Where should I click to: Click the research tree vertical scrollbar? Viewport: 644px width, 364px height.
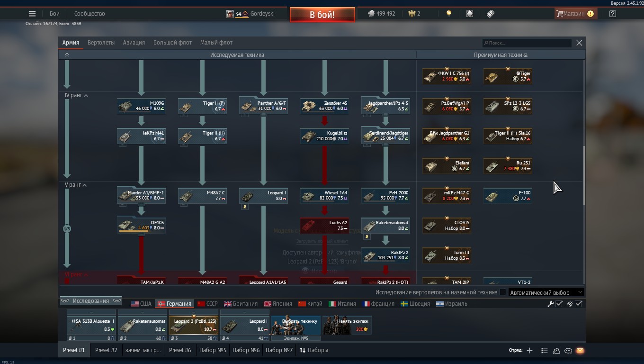(584, 175)
